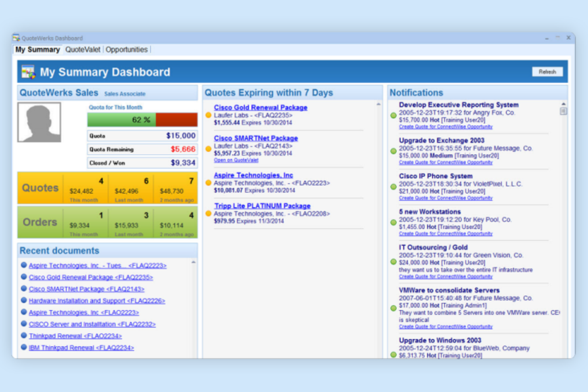
Task: Click the dashboard icon beside My Summary Dashboard
Action: tap(28, 72)
